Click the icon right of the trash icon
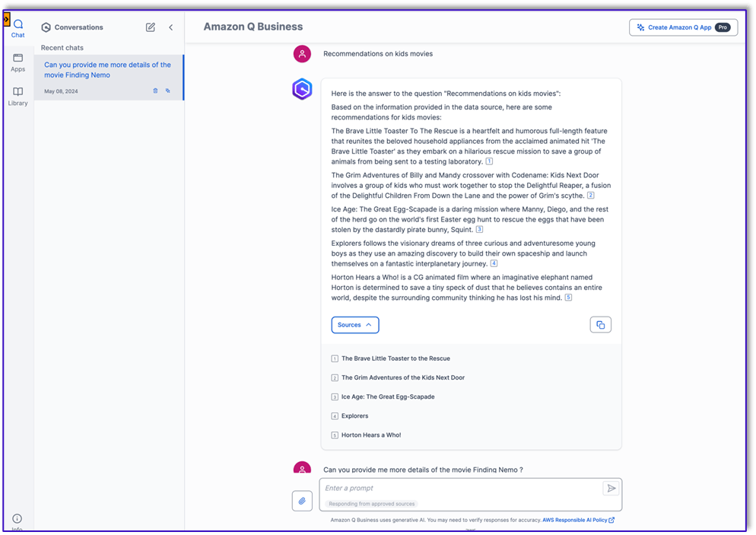Viewport: 756px width, 535px height. click(x=168, y=91)
